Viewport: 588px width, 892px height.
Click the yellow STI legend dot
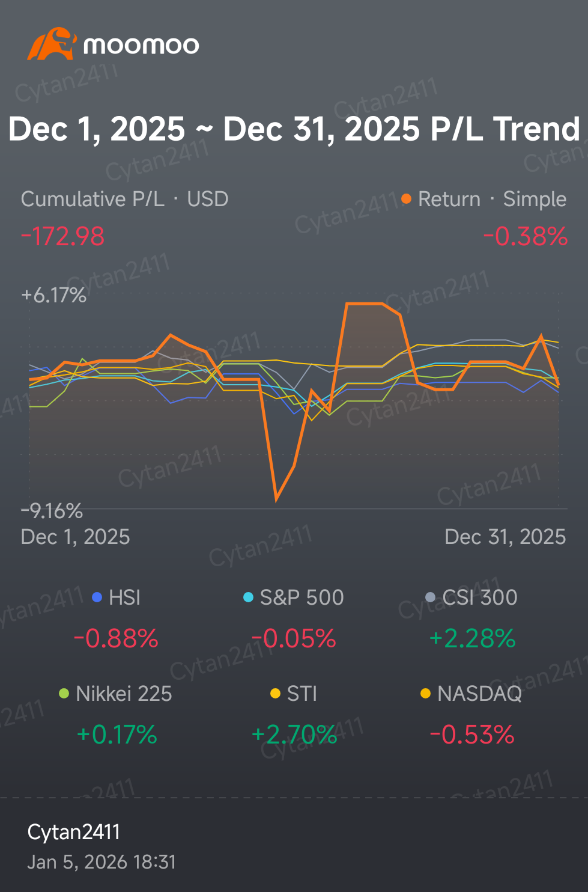coord(276,694)
